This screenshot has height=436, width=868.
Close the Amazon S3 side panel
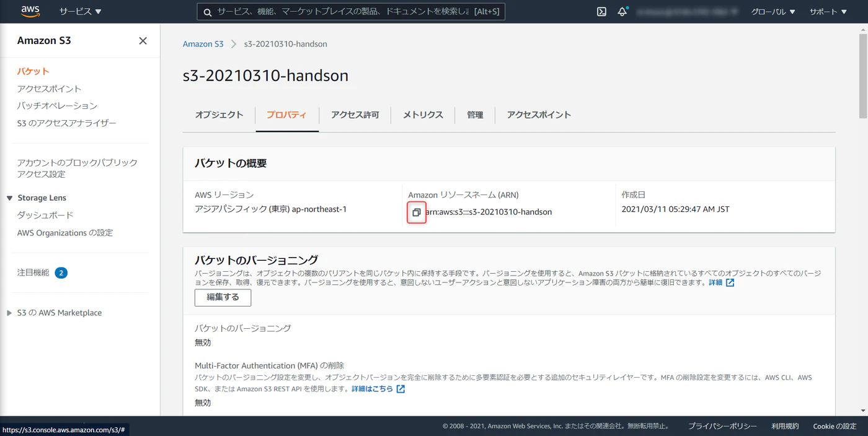[x=143, y=41]
